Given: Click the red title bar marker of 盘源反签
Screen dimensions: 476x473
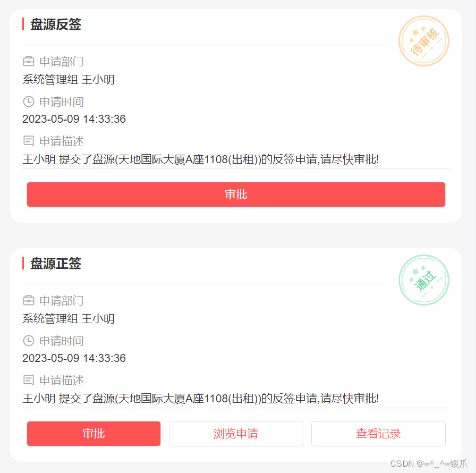Looking at the screenshot, I should [23, 24].
